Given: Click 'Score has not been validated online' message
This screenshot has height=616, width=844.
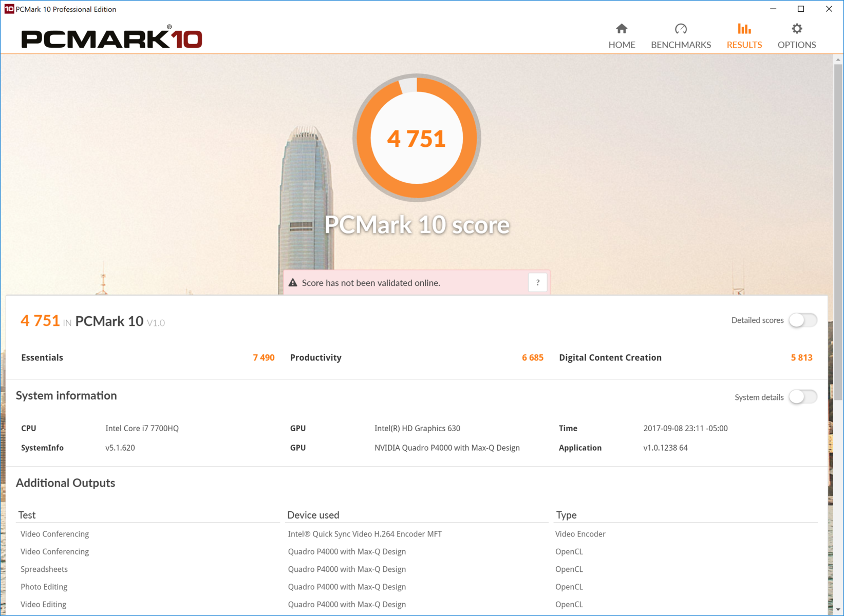Looking at the screenshot, I should coord(371,283).
